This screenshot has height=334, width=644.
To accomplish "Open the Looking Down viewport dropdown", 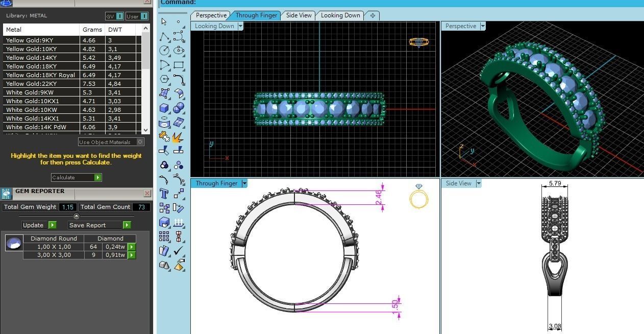I will click(240, 26).
